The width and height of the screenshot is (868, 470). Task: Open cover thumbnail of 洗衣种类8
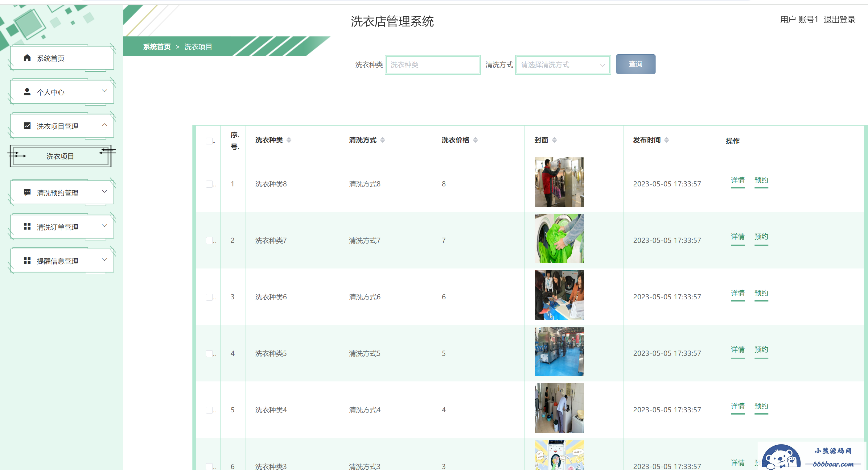coord(559,182)
